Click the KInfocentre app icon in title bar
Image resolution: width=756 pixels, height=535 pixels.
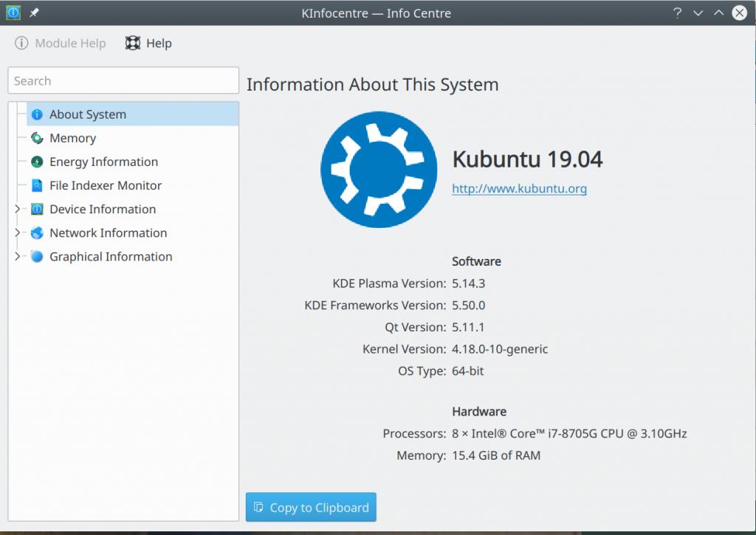pos(13,13)
